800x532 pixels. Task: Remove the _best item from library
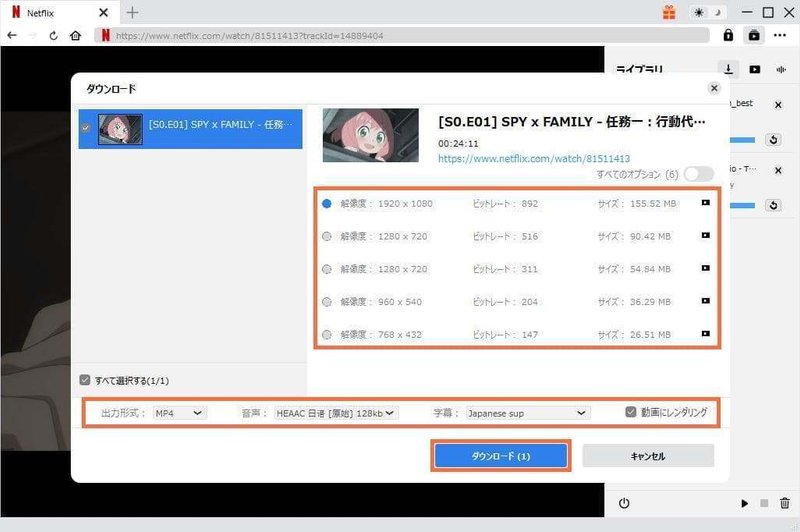click(x=778, y=105)
